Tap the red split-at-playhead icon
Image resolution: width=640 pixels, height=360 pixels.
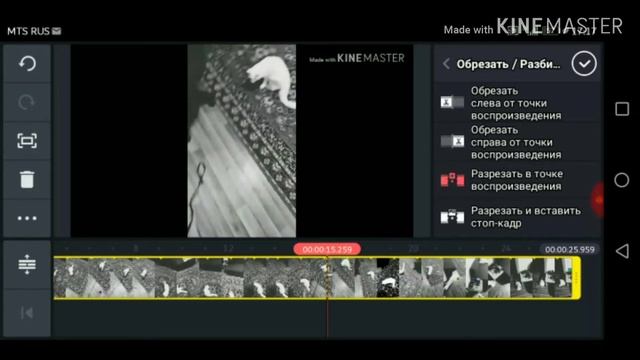pos(452,180)
